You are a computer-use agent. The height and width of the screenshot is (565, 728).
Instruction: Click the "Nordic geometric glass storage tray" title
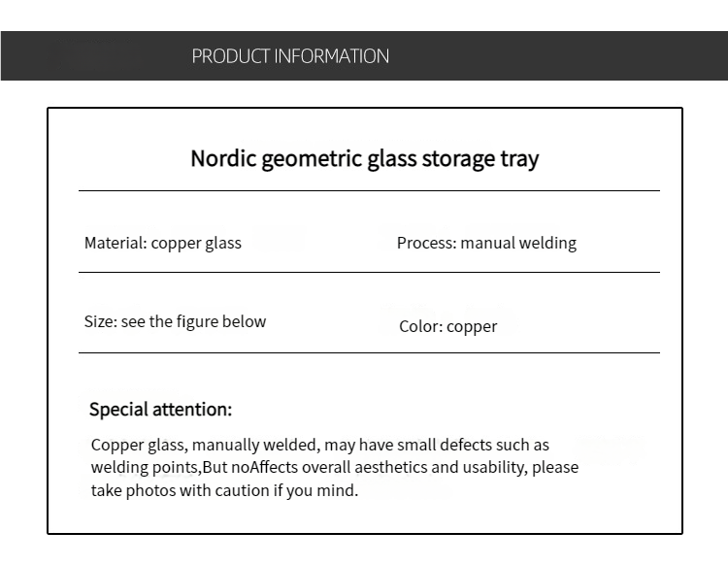click(364, 158)
